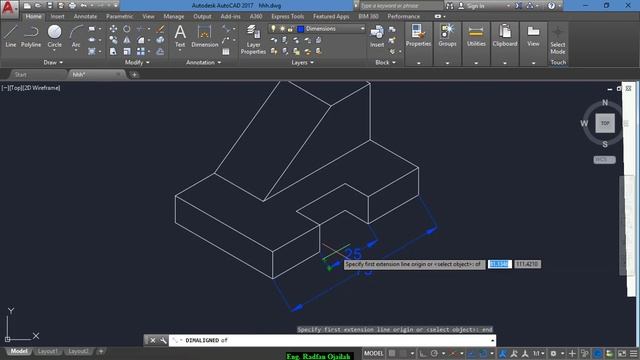
Task: Click the Select Mode touch icon
Action: tap(558, 40)
